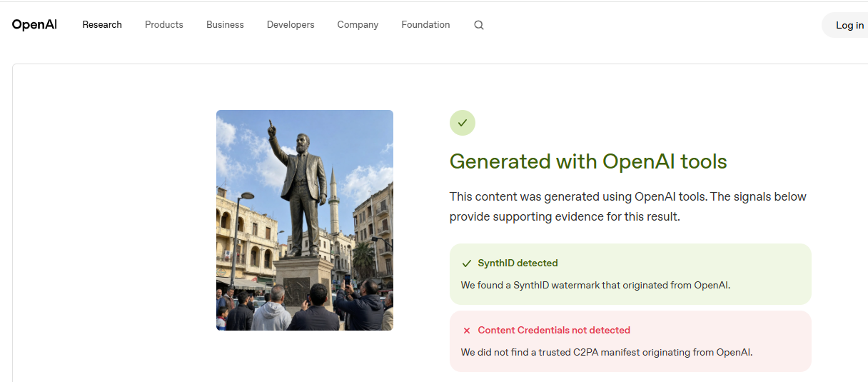Click the "Generated with OpenAI tools" heading

point(588,161)
